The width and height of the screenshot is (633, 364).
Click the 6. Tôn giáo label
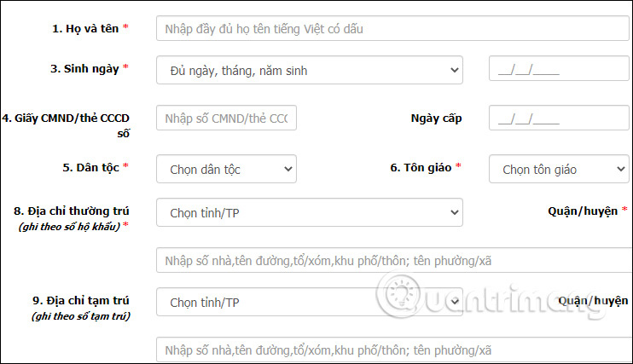click(421, 167)
